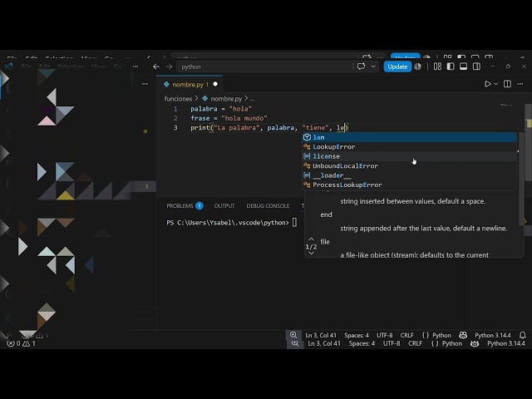The width and height of the screenshot is (532, 399).
Task: Expand the chevron beside the Copilot chat icon
Action: click(373, 66)
